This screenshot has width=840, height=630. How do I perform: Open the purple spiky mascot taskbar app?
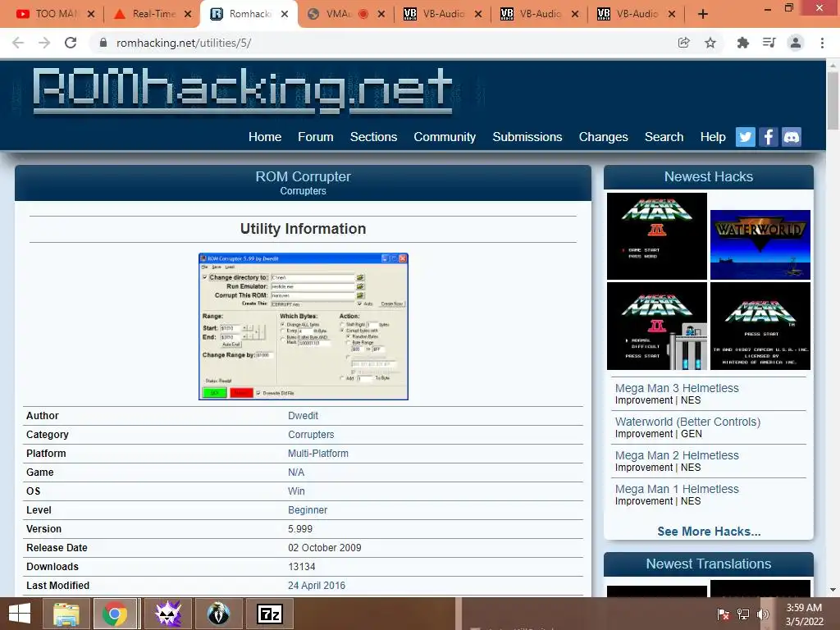[x=167, y=614]
